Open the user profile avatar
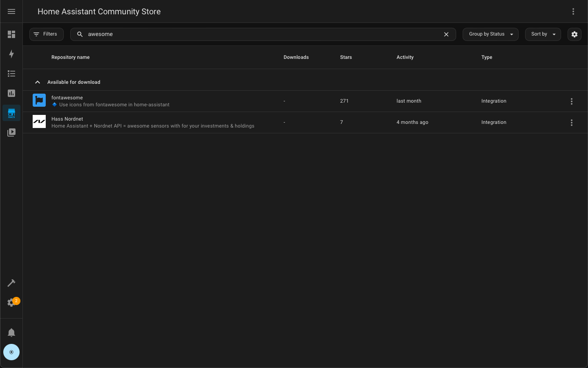 click(x=11, y=352)
